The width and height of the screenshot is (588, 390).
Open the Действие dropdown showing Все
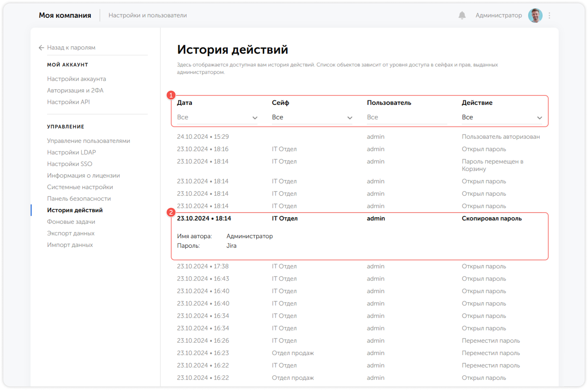tap(501, 117)
